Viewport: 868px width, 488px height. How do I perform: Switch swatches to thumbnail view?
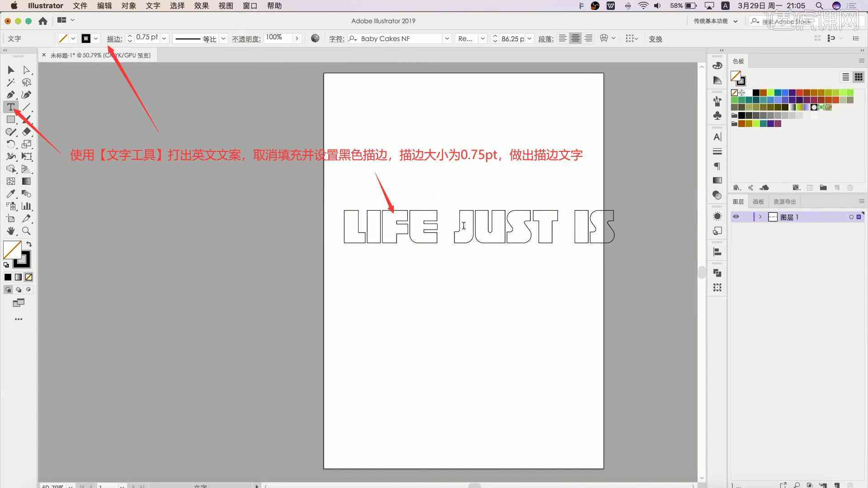858,77
